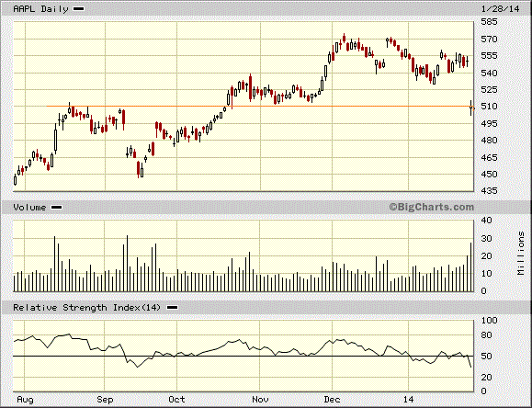Click the 80 label on the RSI axis

click(487, 335)
